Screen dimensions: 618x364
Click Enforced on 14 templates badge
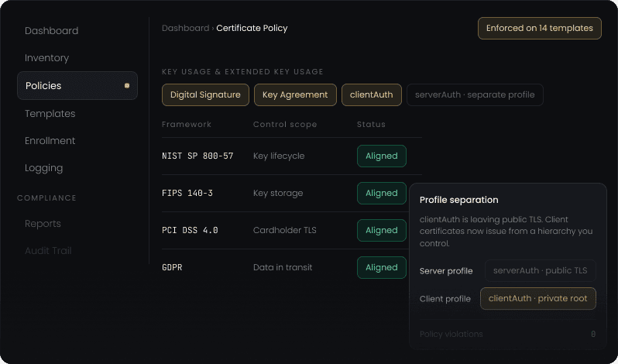[540, 29]
